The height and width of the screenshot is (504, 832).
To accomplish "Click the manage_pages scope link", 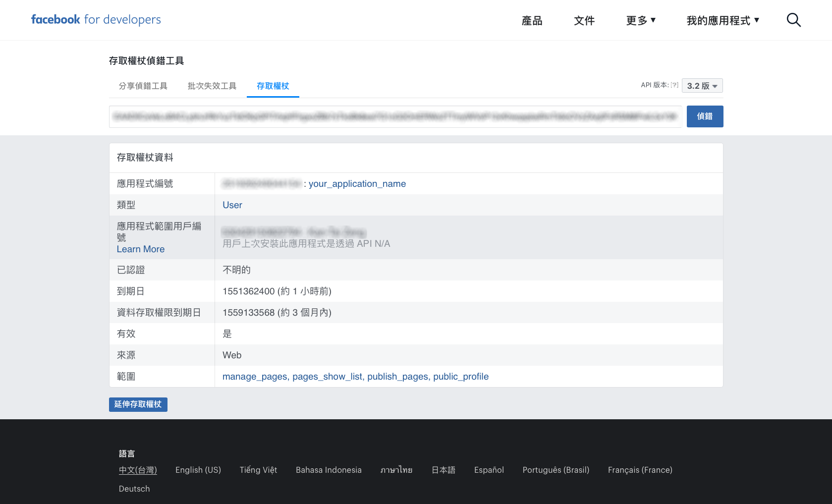I will pos(255,377).
